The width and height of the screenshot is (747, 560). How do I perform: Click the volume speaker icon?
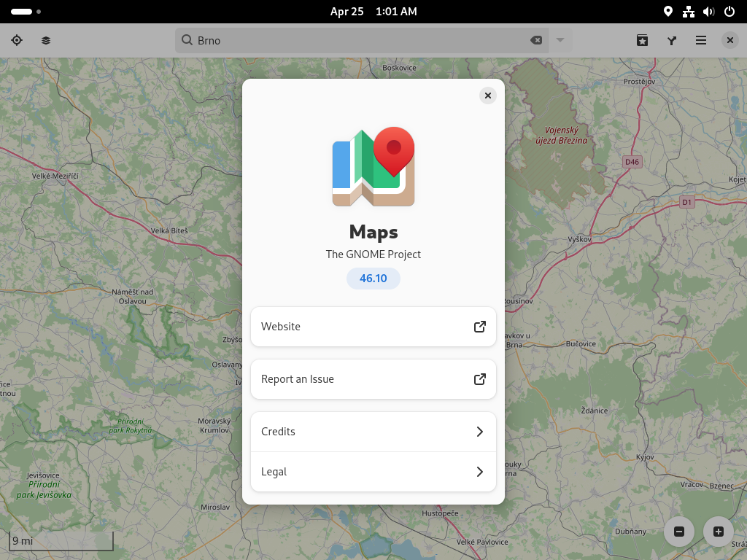709,12
